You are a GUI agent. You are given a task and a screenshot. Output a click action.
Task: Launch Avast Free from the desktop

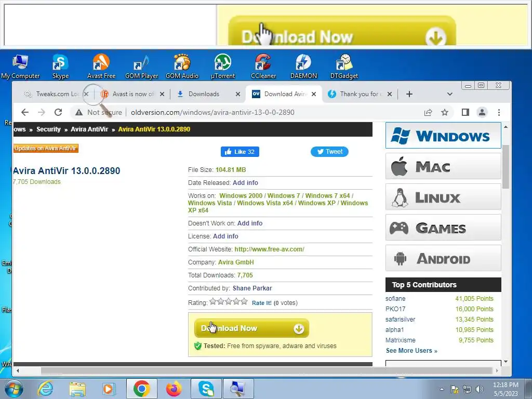101,66
